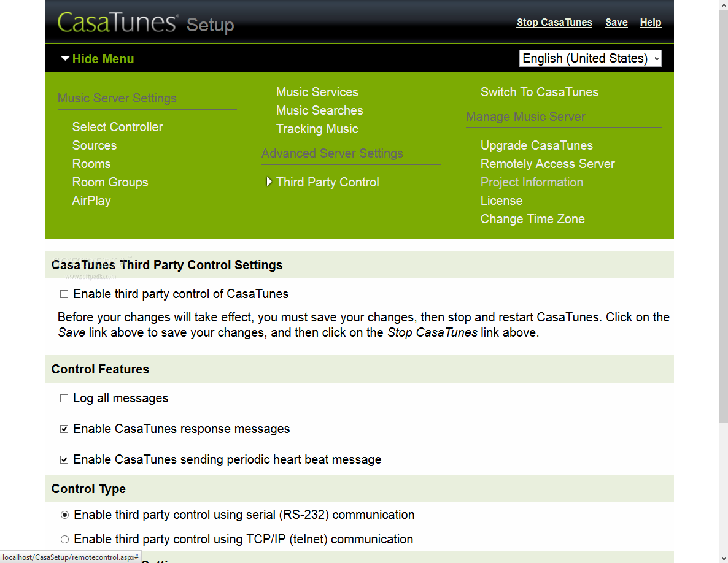Image resolution: width=728 pixels, height=563 pixels.
Task: Collapse menu using Hide Menu arrow
Action: point(65,58)
